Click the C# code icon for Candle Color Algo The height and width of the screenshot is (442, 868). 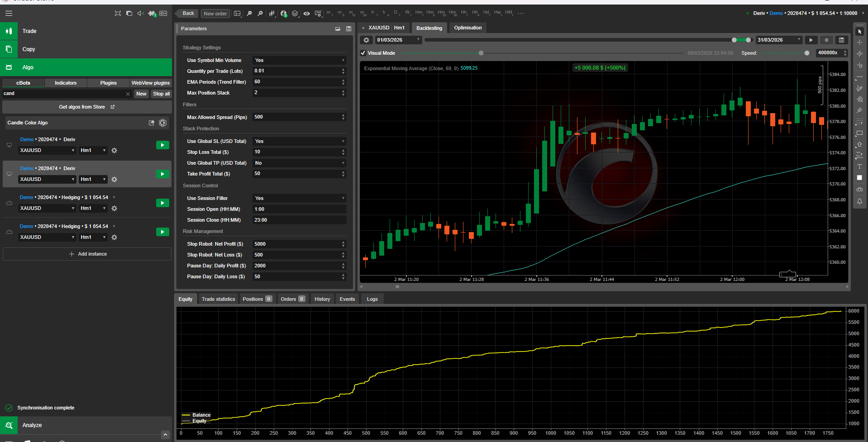[163, 123]
